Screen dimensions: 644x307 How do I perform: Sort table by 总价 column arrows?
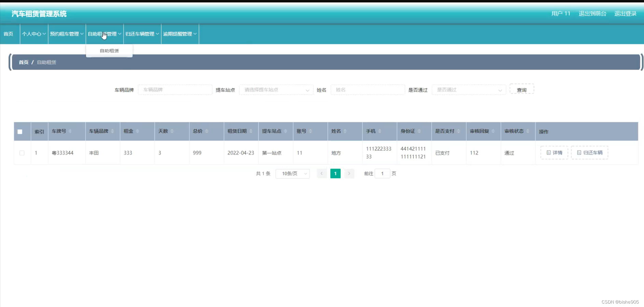point(206,131)
